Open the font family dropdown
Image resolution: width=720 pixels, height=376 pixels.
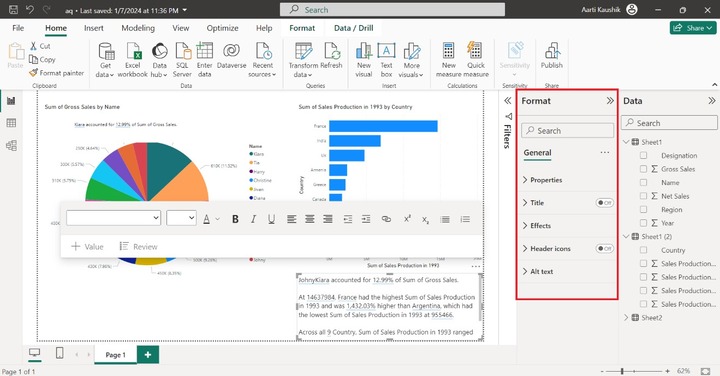(113, 218)
